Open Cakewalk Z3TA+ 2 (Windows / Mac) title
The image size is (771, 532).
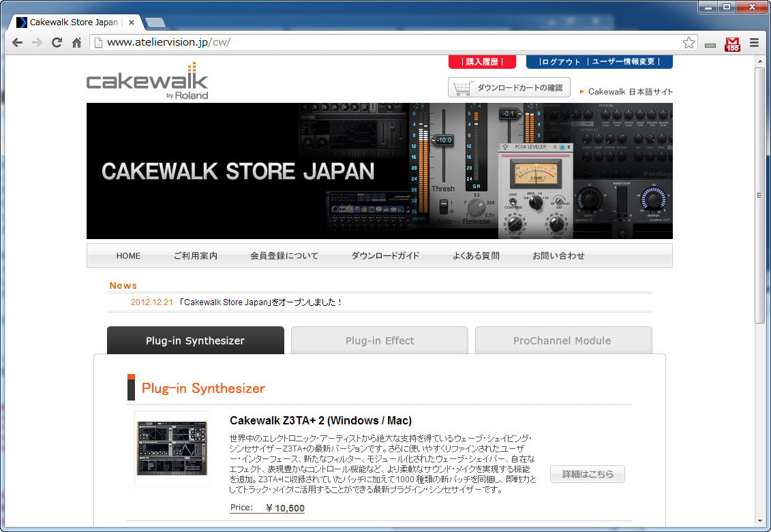point(320,421)
